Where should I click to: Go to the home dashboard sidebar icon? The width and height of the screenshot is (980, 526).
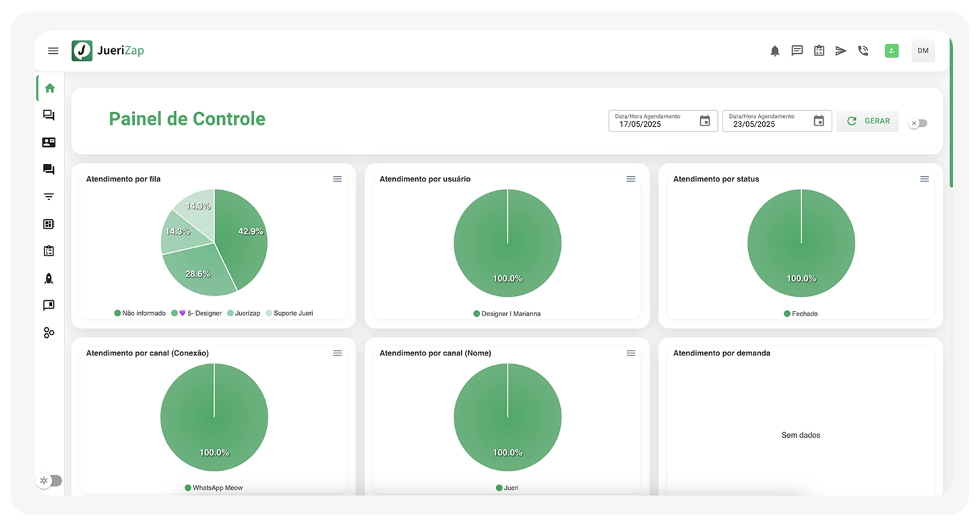click(x=49, y=88)
